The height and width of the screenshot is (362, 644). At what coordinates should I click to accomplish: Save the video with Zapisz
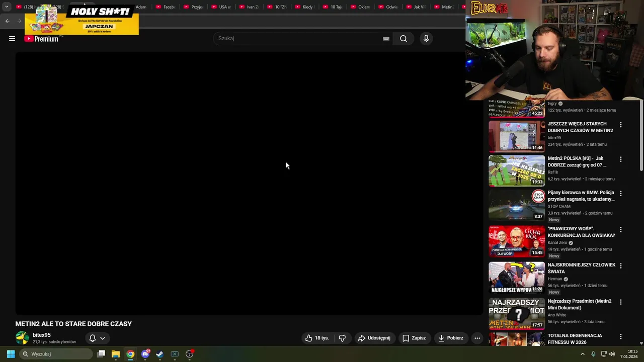[414, 338]
